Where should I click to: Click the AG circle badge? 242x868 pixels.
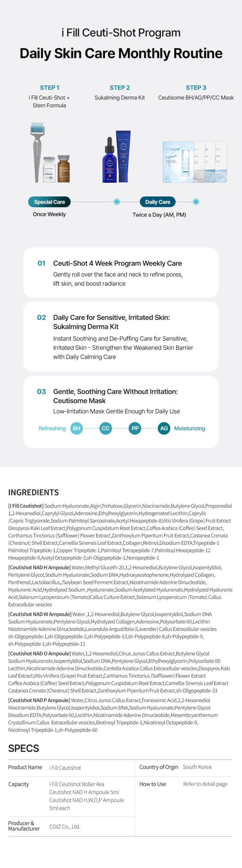[x=164, y=428]
